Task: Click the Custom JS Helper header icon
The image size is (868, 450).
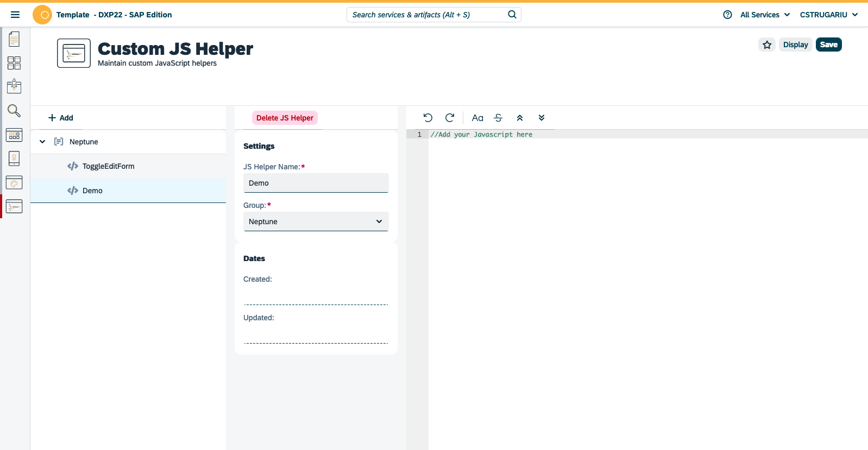Action: coord(74,53)
